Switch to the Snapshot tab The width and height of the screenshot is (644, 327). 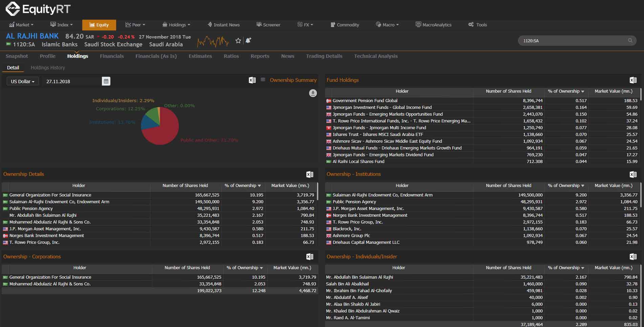pos(17,56)
